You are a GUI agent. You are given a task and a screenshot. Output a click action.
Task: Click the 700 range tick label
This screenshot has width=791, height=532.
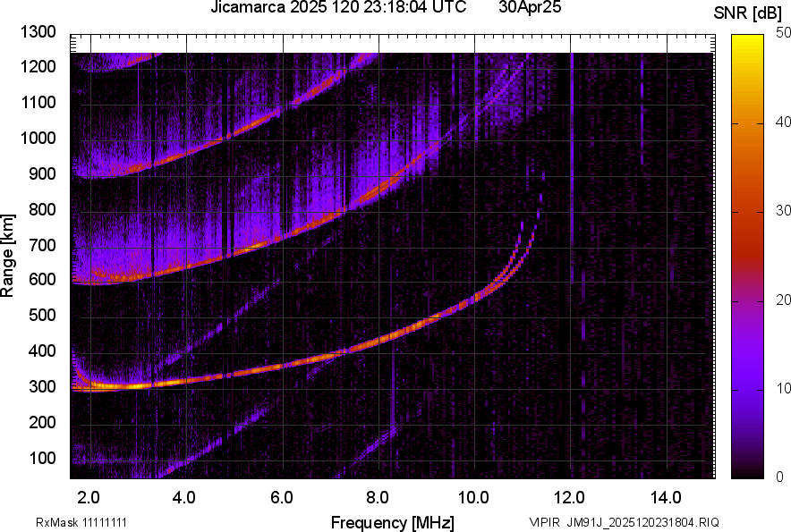click(x=42, y=245)
